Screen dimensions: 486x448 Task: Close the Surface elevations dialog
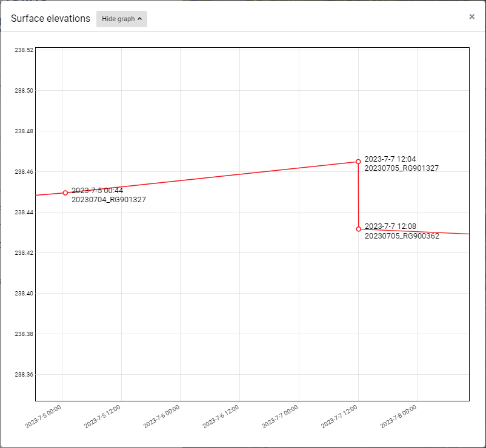[x=471, y=17]
